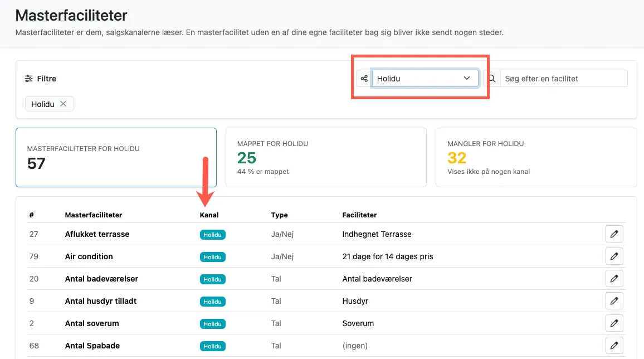Focus the Søg efter en facilitet field
Image resolution: width=644 pixels, height=359 pixels.
click(564, 79)
